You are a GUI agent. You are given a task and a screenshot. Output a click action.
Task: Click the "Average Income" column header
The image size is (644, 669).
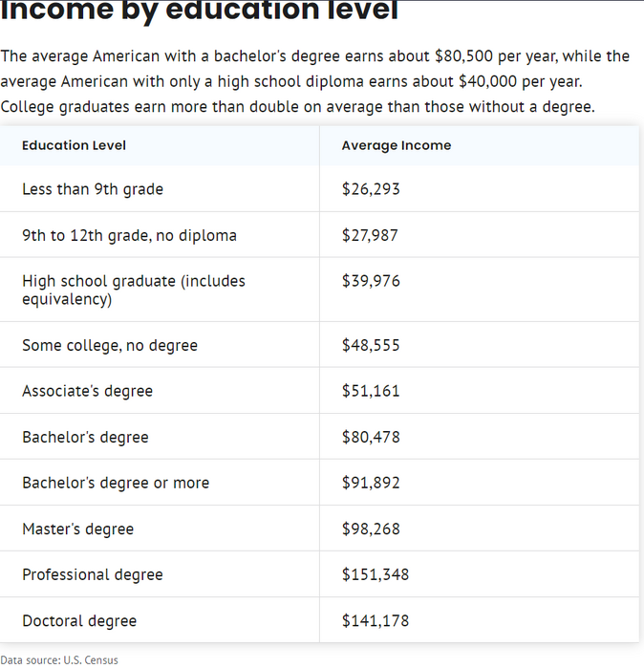(397, 145)
